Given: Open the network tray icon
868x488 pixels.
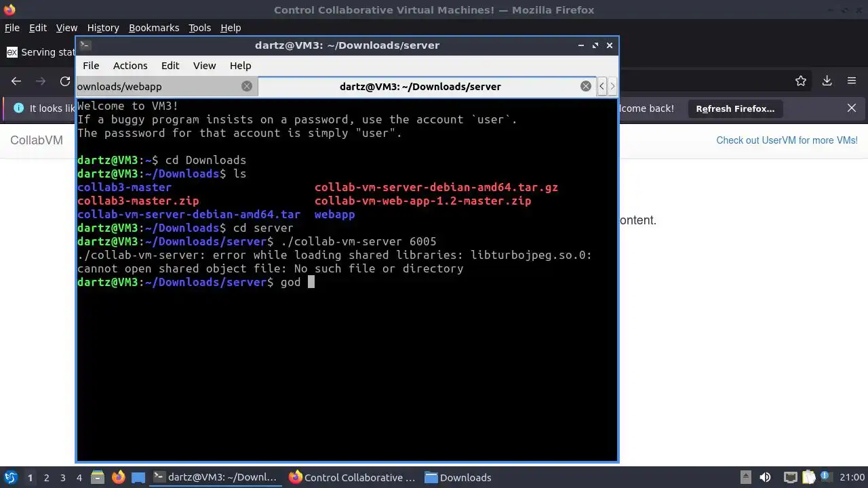Looking at the screenshot, I should point(789,477).
